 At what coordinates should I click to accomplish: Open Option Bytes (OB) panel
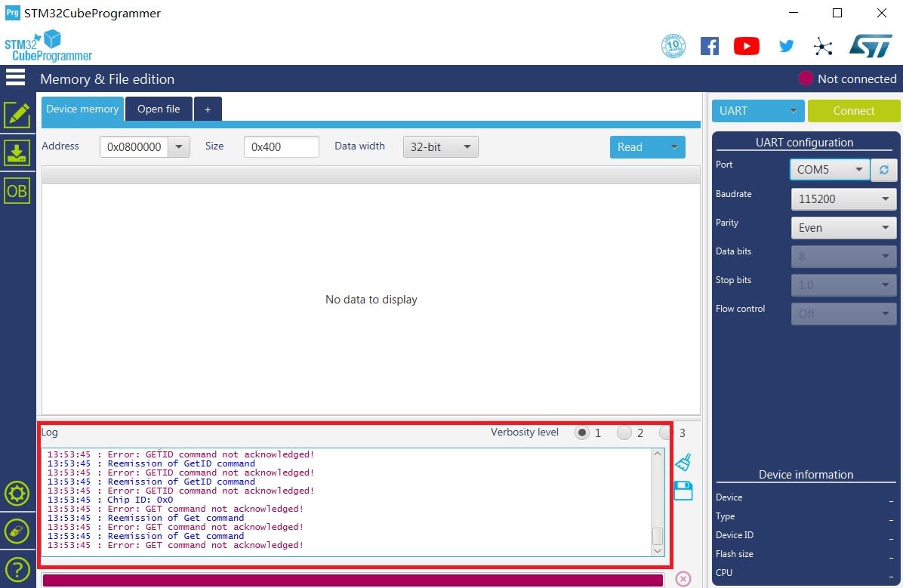17,191
